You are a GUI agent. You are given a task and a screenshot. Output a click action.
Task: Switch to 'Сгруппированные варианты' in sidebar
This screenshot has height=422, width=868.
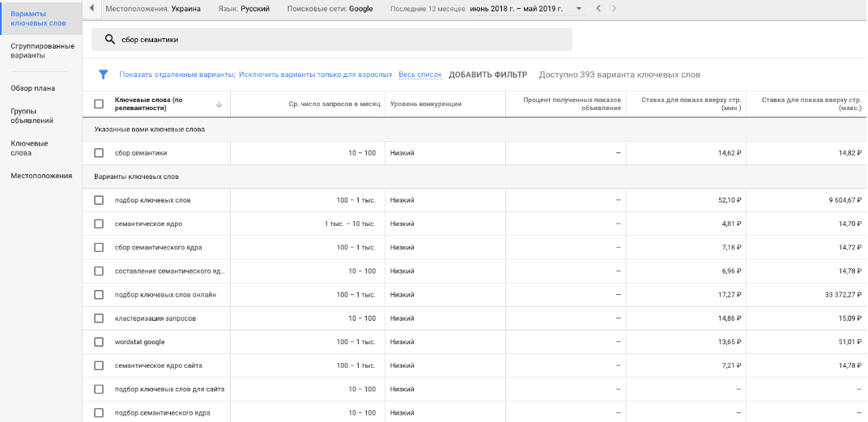42,51
